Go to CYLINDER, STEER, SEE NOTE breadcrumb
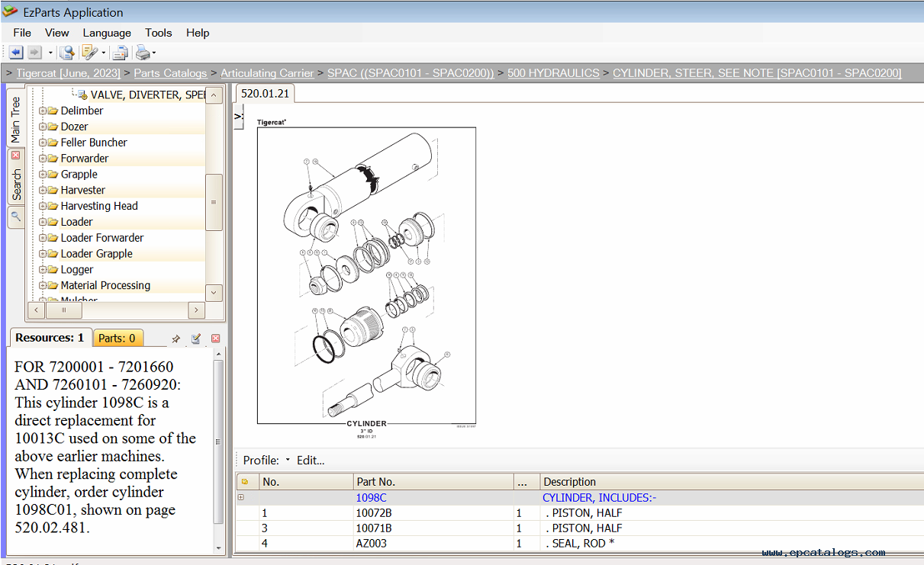This screenshot has width=924, height=565. [x=757, y=73]
